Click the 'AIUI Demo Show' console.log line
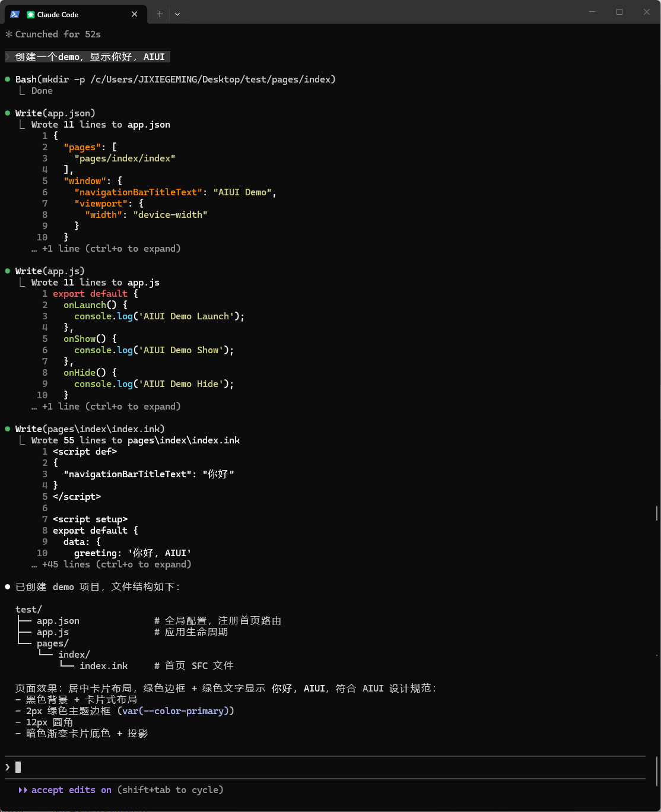This screenshot has height=812, width=661. [x=154, y=350]
